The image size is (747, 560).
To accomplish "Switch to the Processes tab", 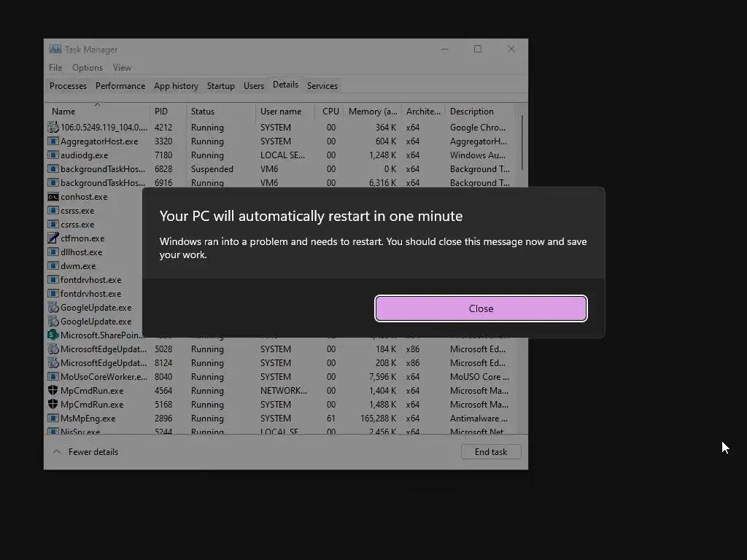I will pyautogui.click(x=68, y=86).
